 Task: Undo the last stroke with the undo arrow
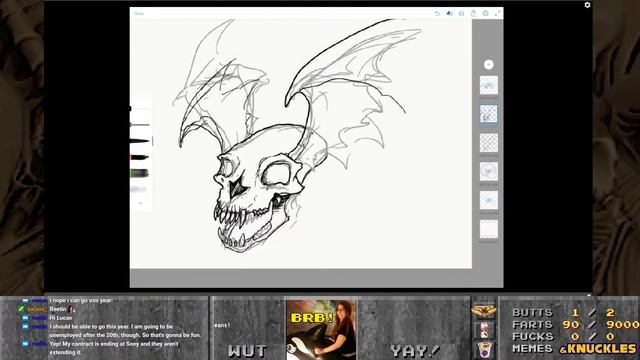click(x=437, y=13)
